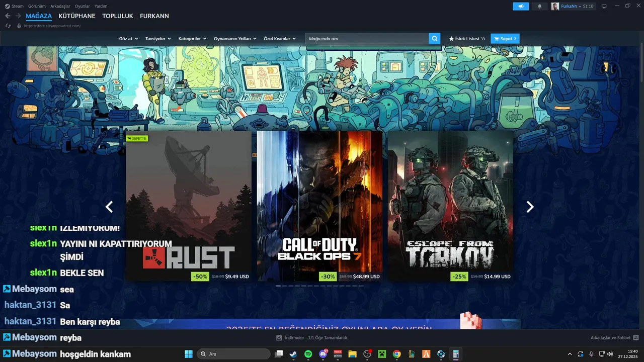
Task: Switch to the KÜTÜPHANE tab
Action: (77, 16)
